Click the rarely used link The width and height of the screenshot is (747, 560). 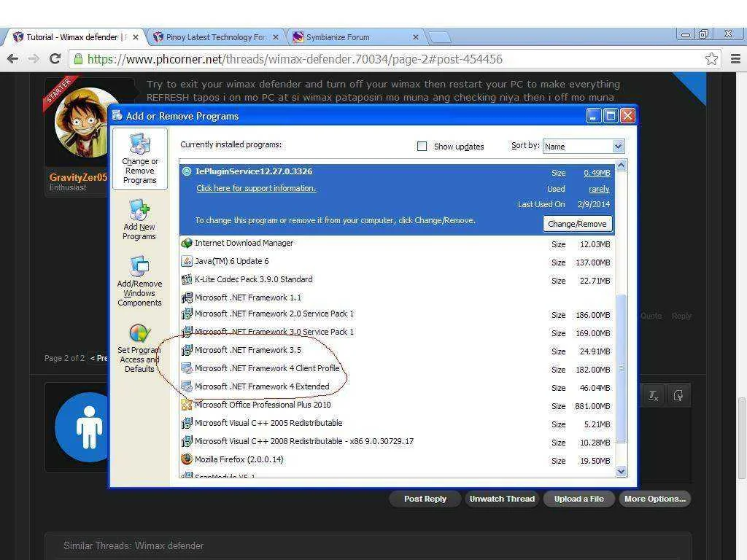[x=600, y=189]
